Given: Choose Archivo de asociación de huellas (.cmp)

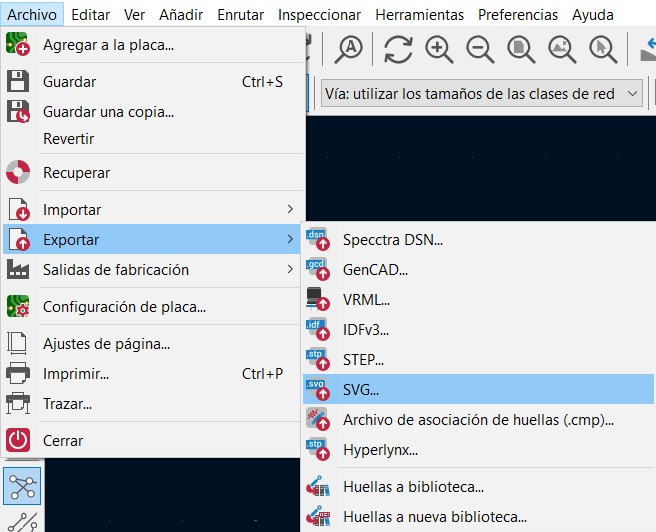Looking at the screenshot, I should [478, 419].
